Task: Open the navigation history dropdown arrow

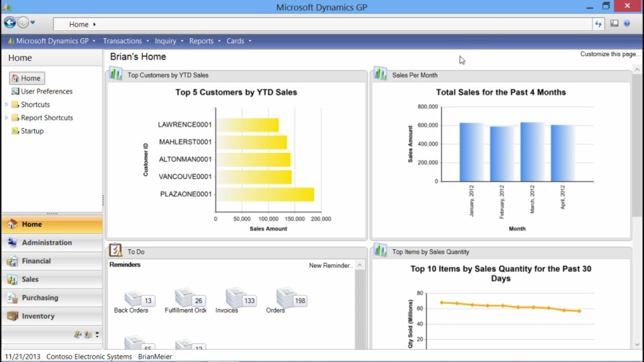Action: click(x=33, y=23)
